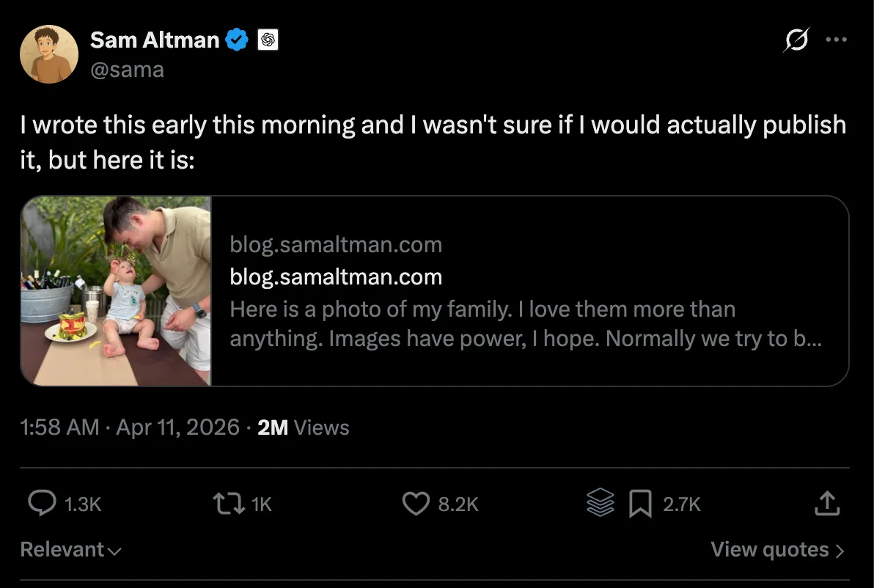The image size is (874, 588).
Task: Open Sam Altman's profile avatar
Action: (49, 54)
